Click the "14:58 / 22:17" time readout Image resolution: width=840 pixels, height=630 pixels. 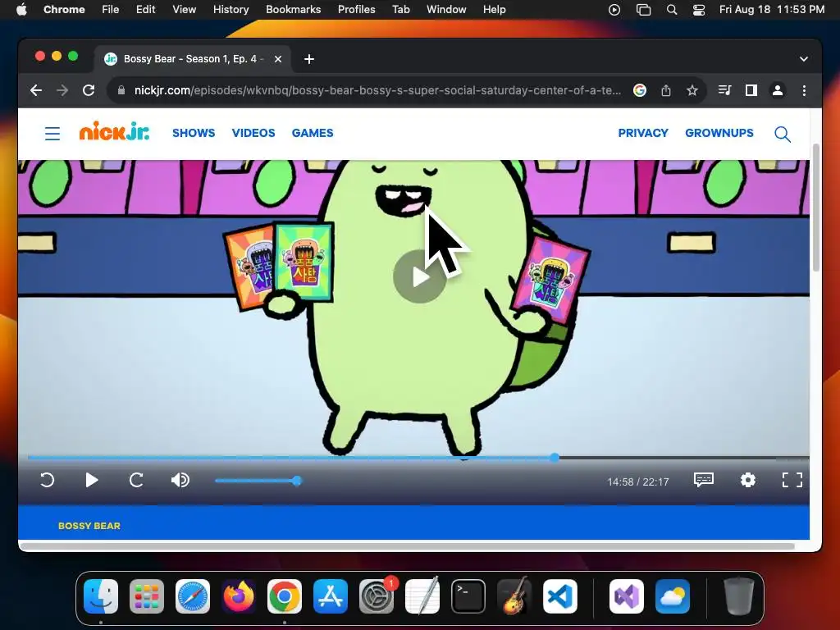pos(638,482)
